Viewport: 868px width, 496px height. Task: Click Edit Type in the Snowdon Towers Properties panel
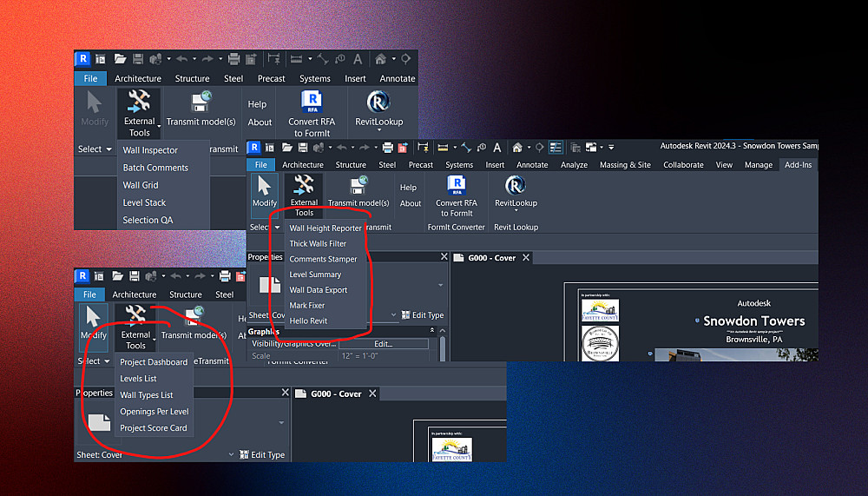pyautogui.click(x=423, y=314)
